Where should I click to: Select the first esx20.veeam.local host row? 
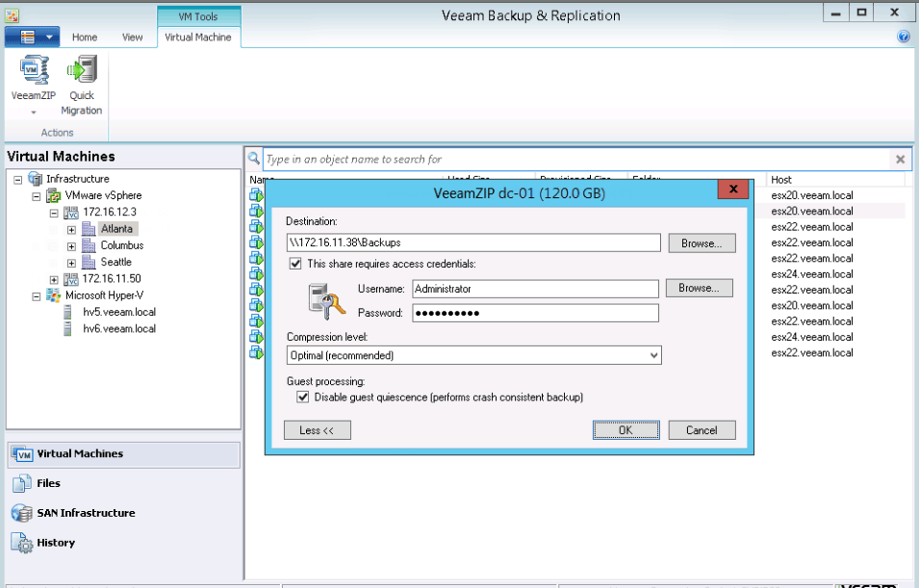point(812,195)
